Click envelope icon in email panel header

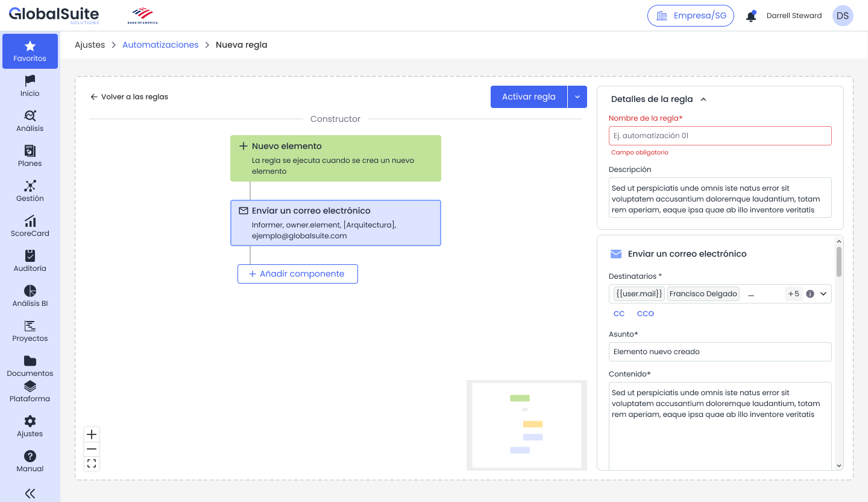pos(616,254)
